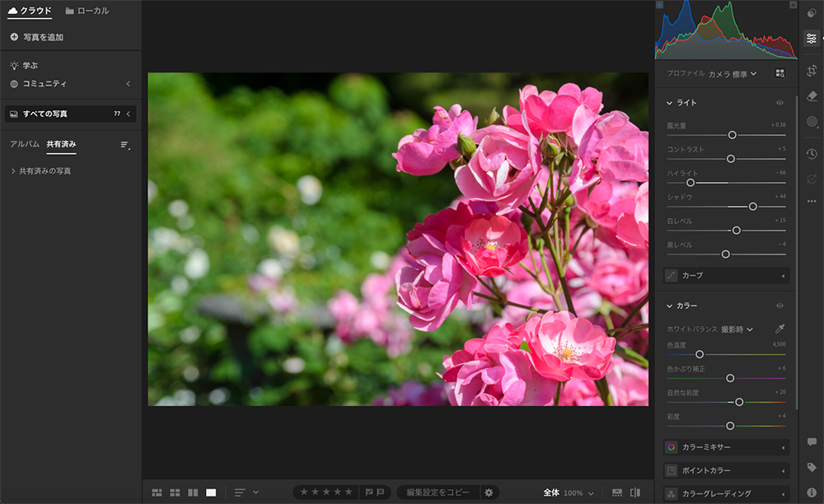
Task: Expand the カラーミキサー panel
Action: [727, 447]
